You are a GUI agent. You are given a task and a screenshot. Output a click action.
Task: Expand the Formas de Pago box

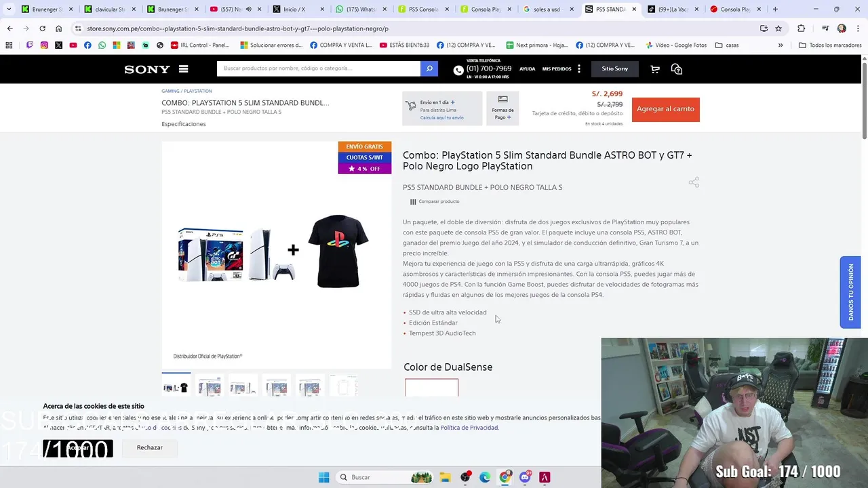pyautogui.click(x=502, y=108)
